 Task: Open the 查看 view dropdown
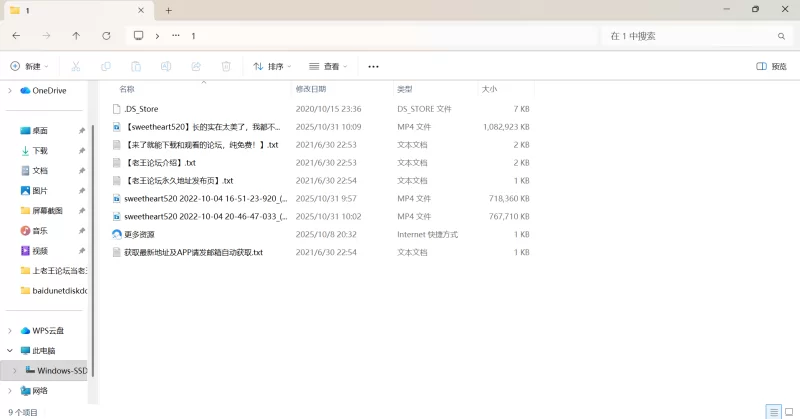tap(328, 66)
